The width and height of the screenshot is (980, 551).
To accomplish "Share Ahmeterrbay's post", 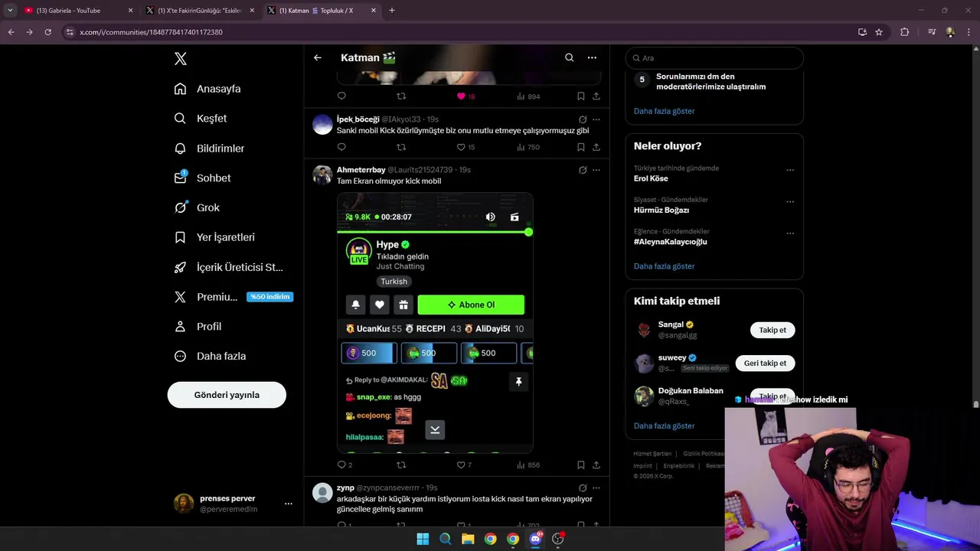I will click(596, 465).
